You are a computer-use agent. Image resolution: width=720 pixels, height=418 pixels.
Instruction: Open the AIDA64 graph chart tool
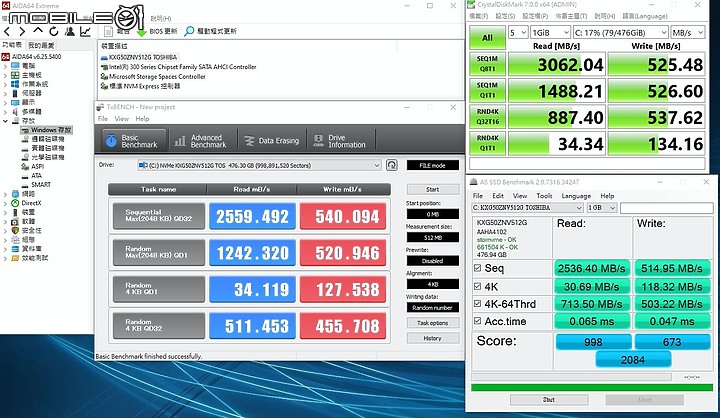pyautogui.click(x=85, y=31)
